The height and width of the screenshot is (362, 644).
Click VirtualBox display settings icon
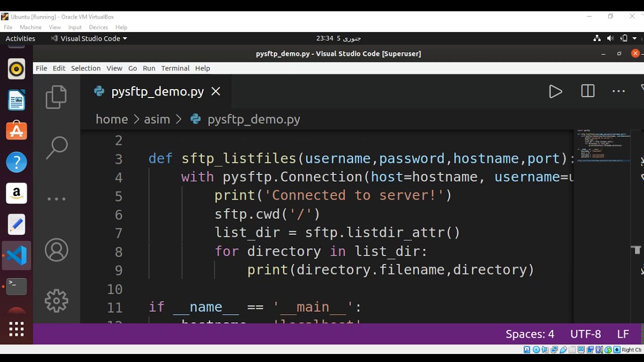581,350
